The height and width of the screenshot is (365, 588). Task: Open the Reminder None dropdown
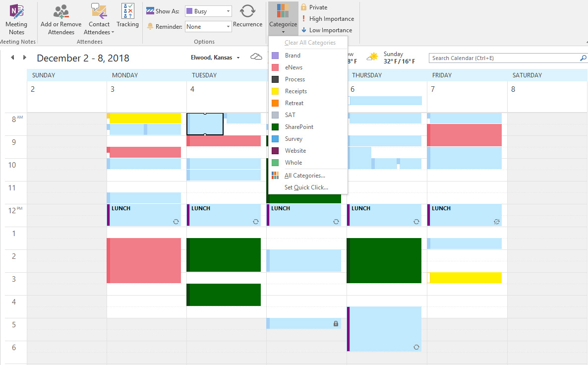[x=228, y=27]
